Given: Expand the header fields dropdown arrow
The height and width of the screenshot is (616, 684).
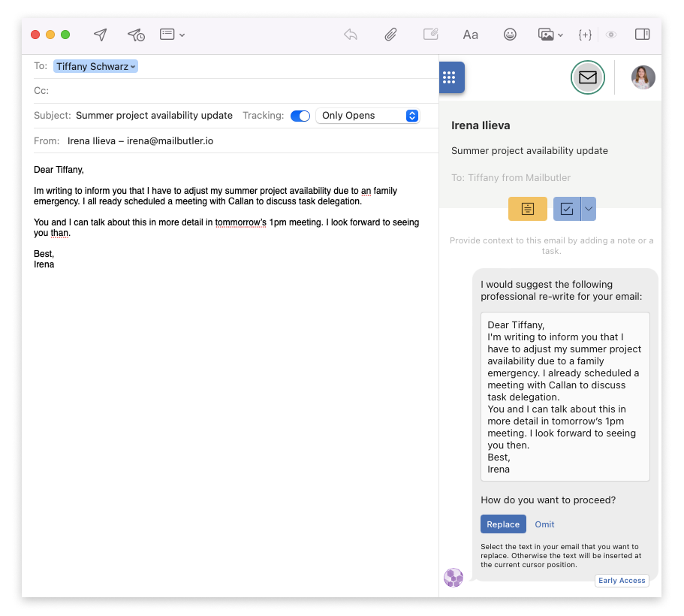Looking at the screenshot, I should tap(182, 35).
